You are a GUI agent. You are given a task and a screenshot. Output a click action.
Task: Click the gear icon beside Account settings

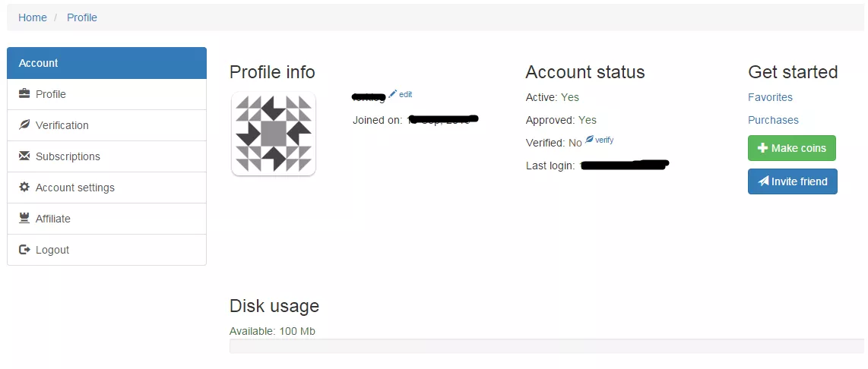[x=24, y=188]
